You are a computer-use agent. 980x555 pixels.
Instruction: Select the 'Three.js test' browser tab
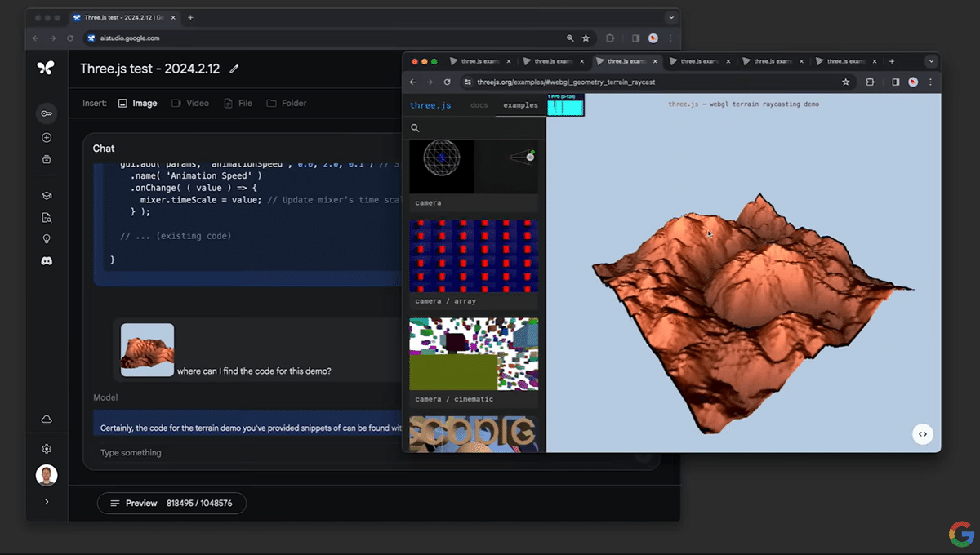coord(122,17)
